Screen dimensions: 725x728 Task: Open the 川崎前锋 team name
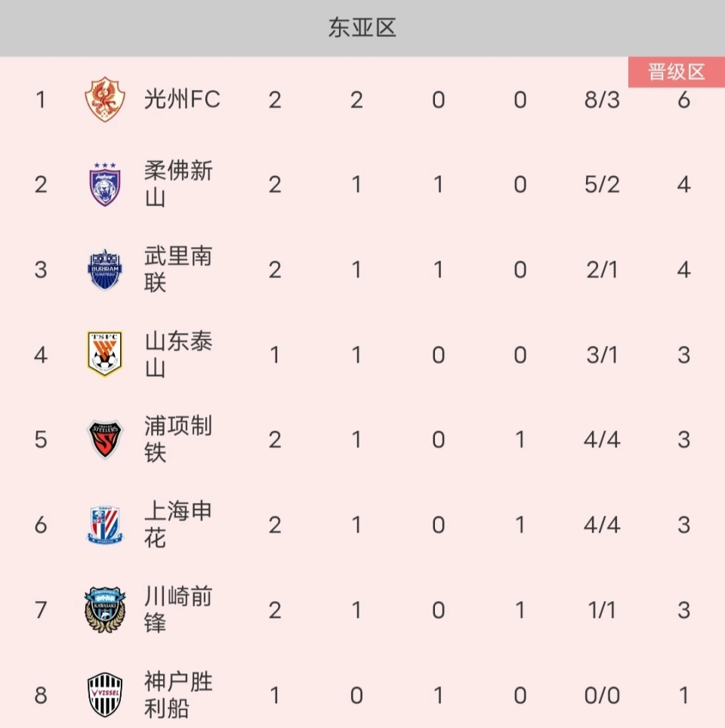coord(178,609)
